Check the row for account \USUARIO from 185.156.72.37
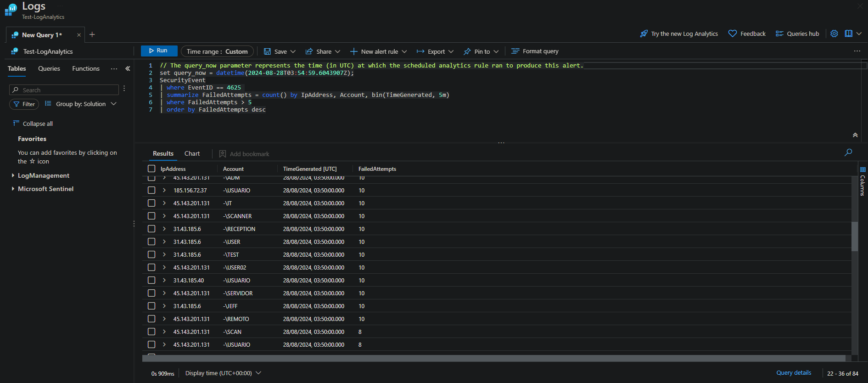The image size is (868, 383). tap(151, 190)
